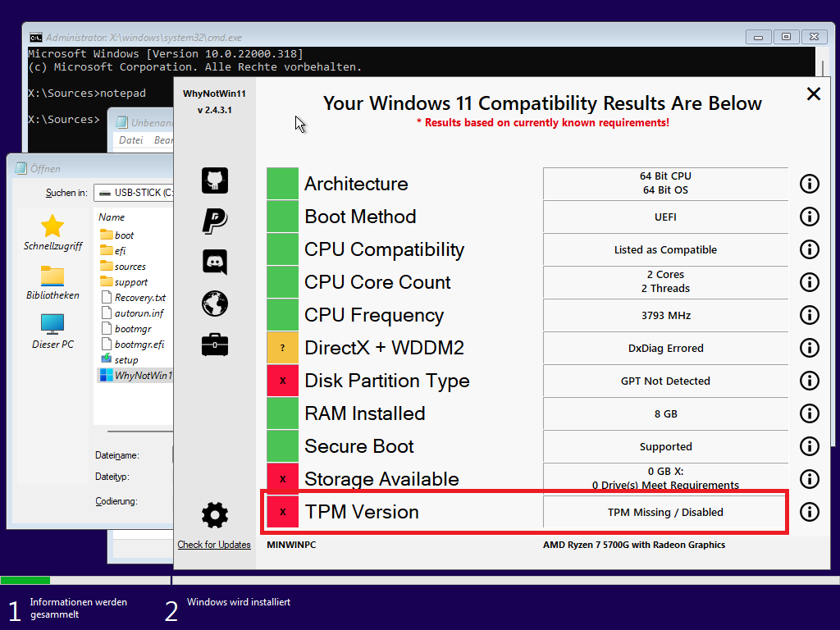Viewport: 840px width, 630px height.
Task: Select the efi folder in file list
Action: click(112, 251)
